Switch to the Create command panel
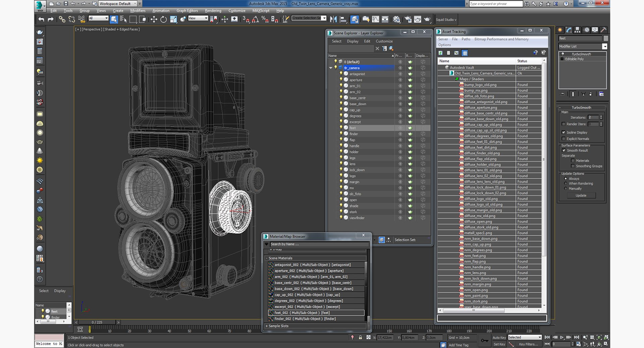644x348 pixels. click(x=560, y=30)
